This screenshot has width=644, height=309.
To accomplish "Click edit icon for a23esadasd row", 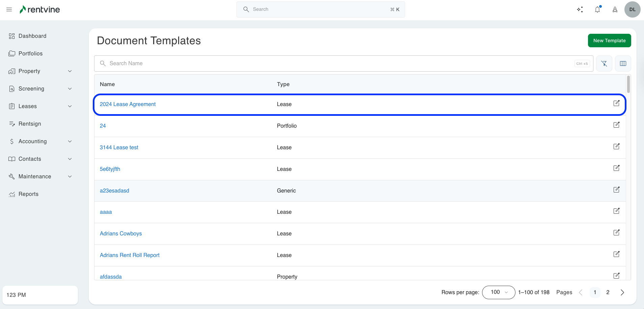I will point(616,190).
